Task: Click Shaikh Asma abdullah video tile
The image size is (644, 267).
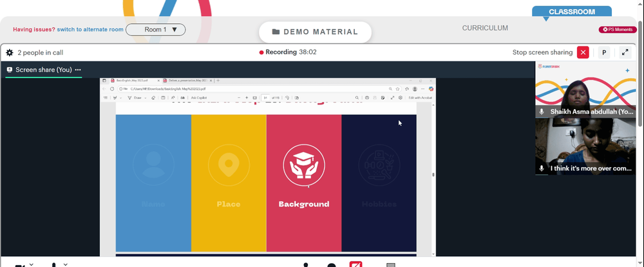Action: click(585, 90)
